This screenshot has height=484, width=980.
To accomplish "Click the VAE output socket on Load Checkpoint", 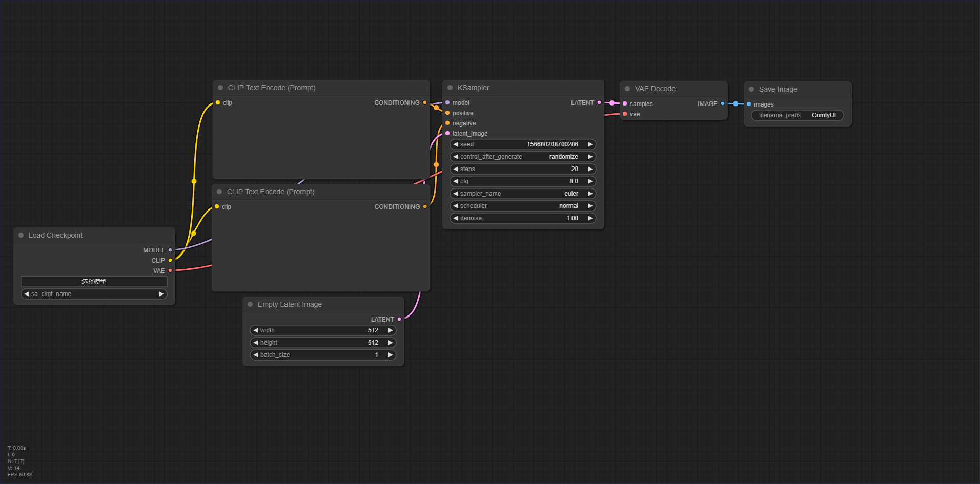I will [170, 270].
